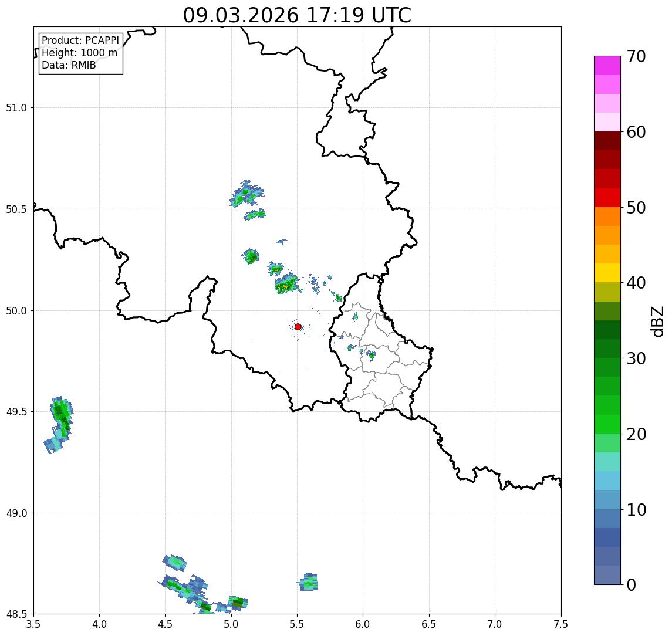672x636 pixels.
Task: Click the longitude label 4.0
Action: [99, 624]
